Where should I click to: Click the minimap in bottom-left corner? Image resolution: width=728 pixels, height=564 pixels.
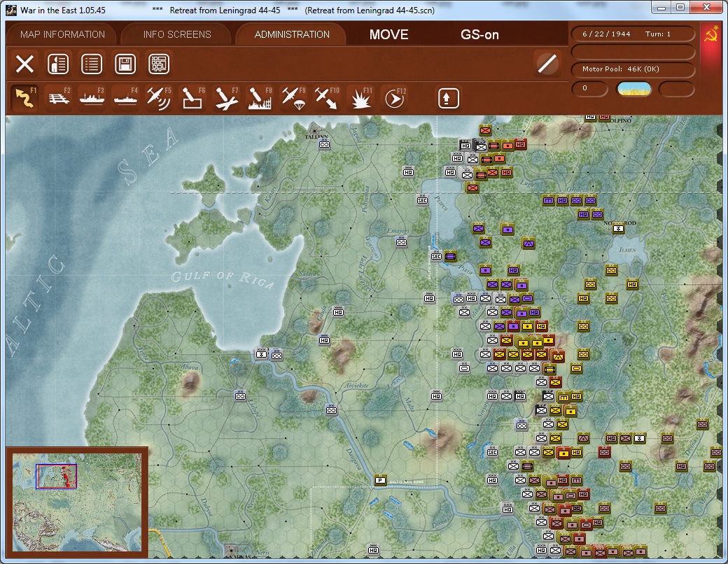[x=76, y=502]
